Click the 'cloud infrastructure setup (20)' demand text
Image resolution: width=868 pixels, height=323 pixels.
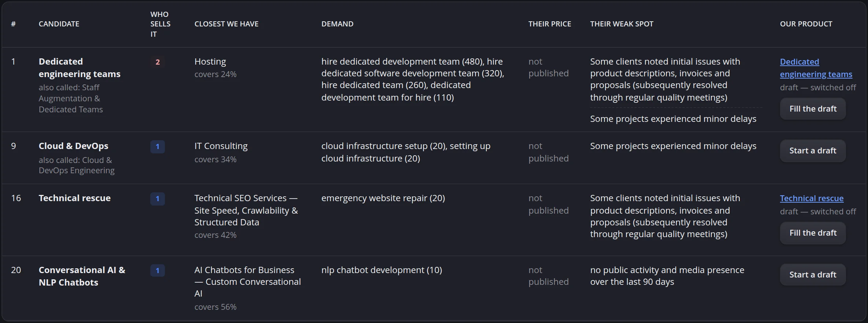(383, 146)
